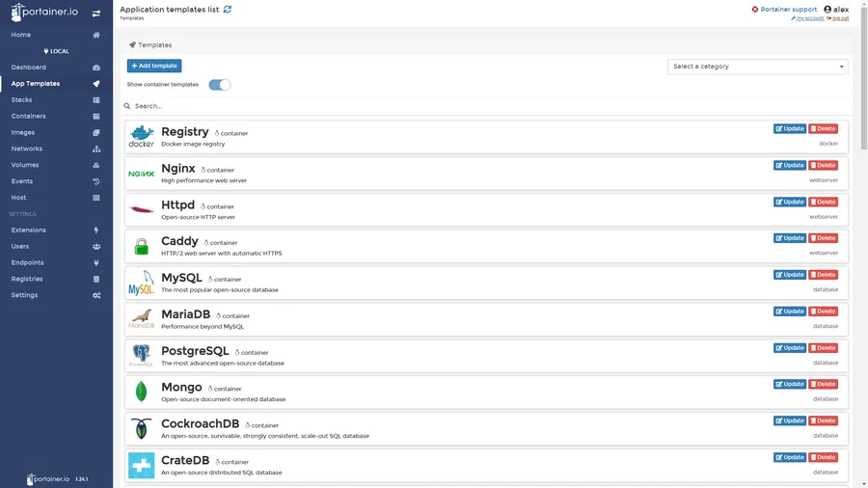This screenshot has height=488, width=868.
Task: Delete the PostgreSQL template
Action: [x=823, y=348]
